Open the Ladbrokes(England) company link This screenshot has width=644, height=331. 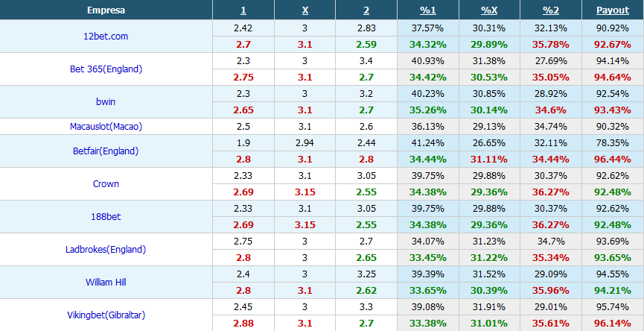[x=106, y=250]
